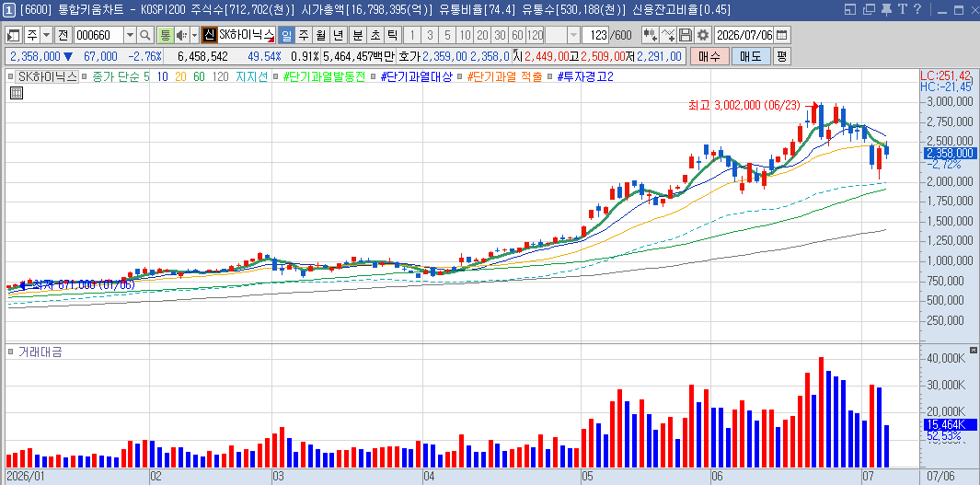The width and height of the screenshot is (980, 485).
Task: Open the 주 market-type dropdown arrow
Action: (46, 35)
